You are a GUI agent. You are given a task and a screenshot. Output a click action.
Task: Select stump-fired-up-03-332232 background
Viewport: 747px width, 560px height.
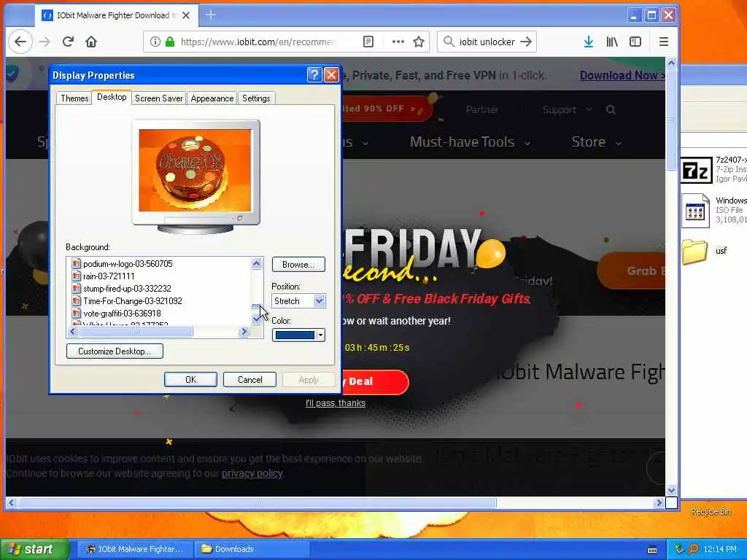pyautogui.click(x=127, y=289)
